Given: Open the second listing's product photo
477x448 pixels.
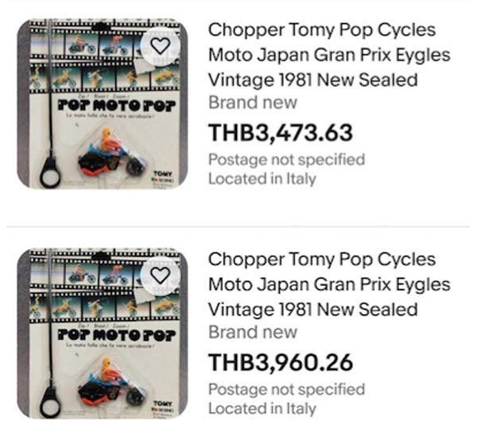Looking at the screenshot, I should pos(102,334).
